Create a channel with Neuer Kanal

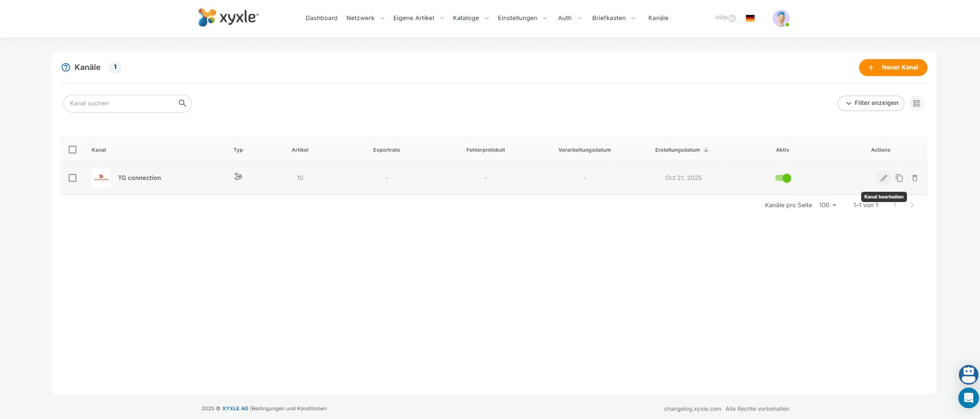pos(893,67)
